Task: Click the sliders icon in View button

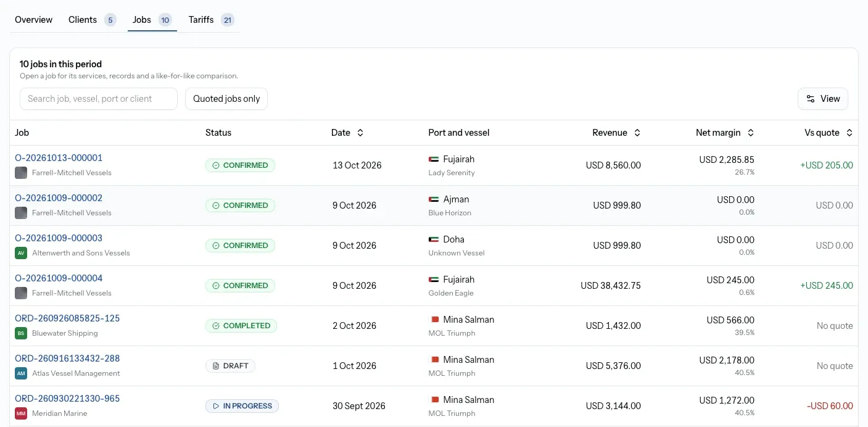Action: [x=810, y=99]
